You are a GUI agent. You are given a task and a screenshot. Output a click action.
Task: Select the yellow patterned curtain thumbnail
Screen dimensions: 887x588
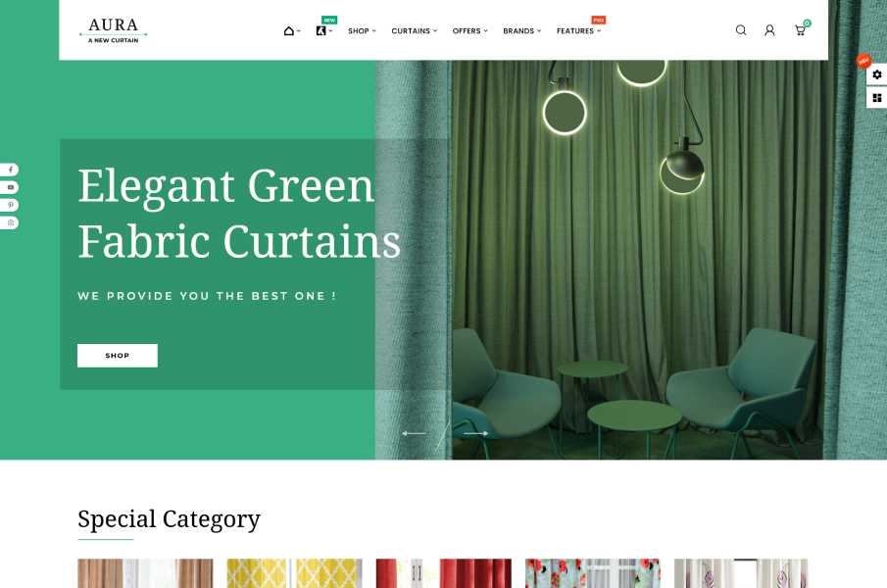294,573
